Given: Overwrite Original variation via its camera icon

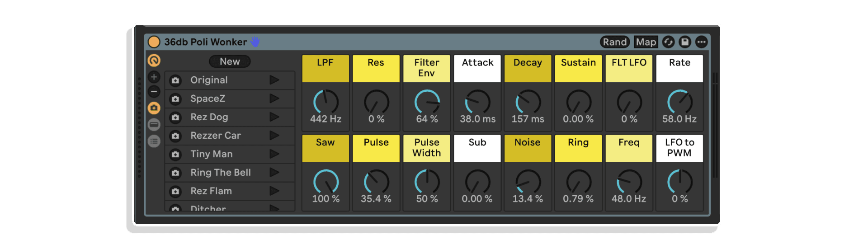Looking at the screenshot, I should (175, 80).
